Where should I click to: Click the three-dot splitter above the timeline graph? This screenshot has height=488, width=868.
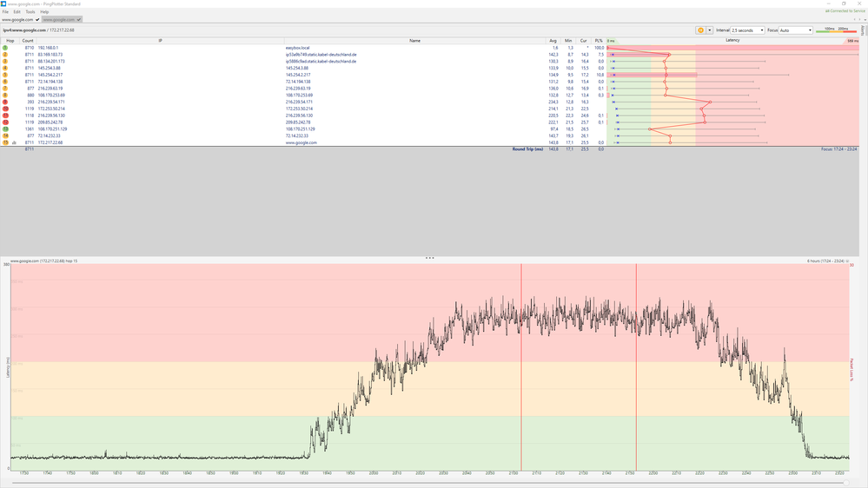click(x=429, y=258)
